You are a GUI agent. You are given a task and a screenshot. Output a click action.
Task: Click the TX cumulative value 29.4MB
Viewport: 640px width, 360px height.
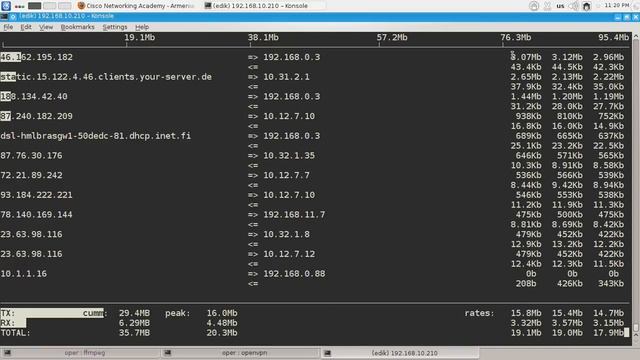[134, 313]
